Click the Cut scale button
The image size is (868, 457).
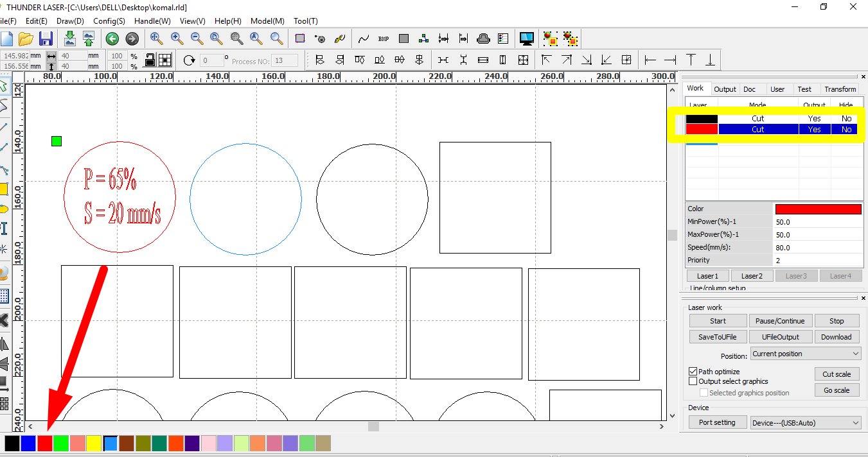(837, 374)
